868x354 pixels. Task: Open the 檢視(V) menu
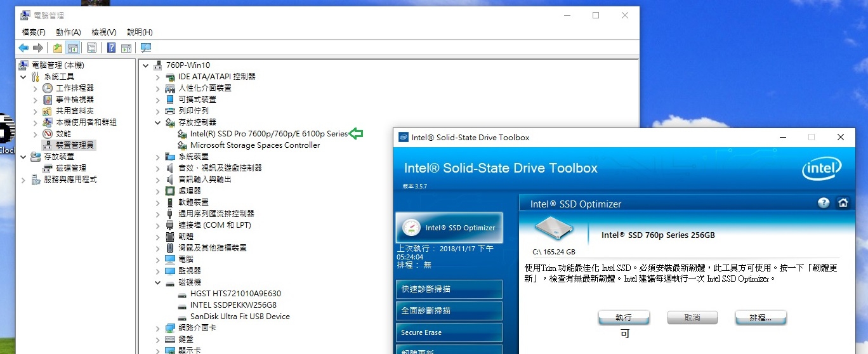coord(104,32)
